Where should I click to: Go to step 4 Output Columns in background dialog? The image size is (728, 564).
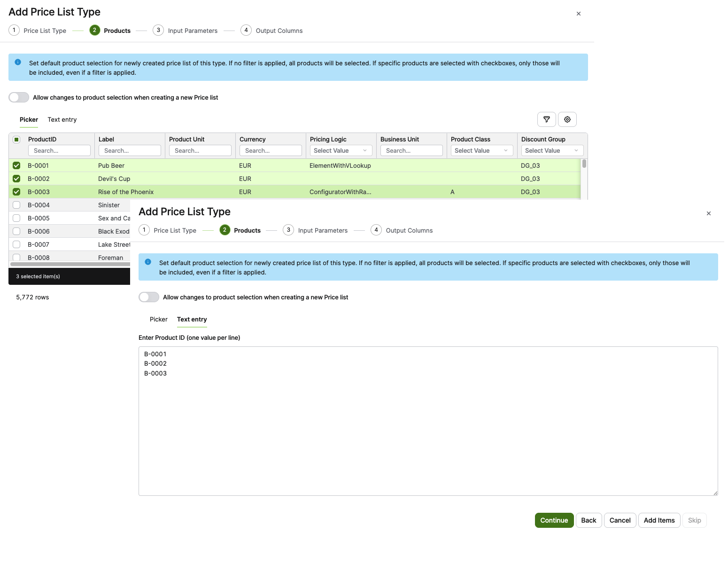click(x=272, y=31)
